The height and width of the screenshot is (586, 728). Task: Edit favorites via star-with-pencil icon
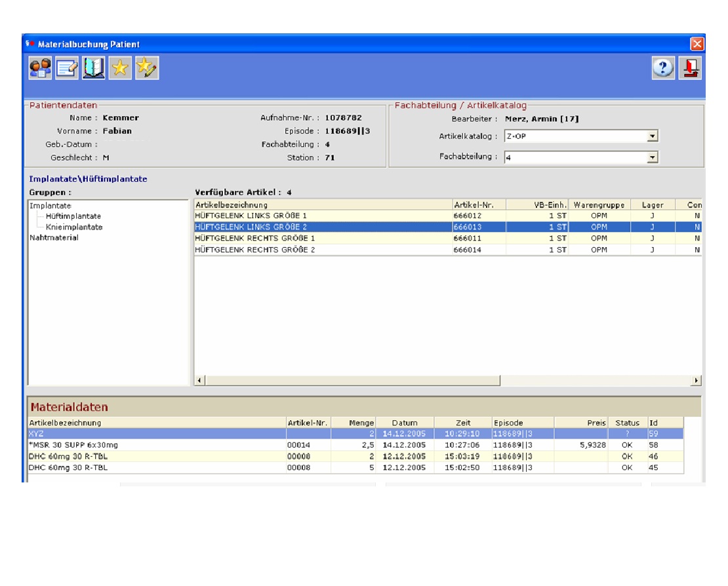click(147, 68)
